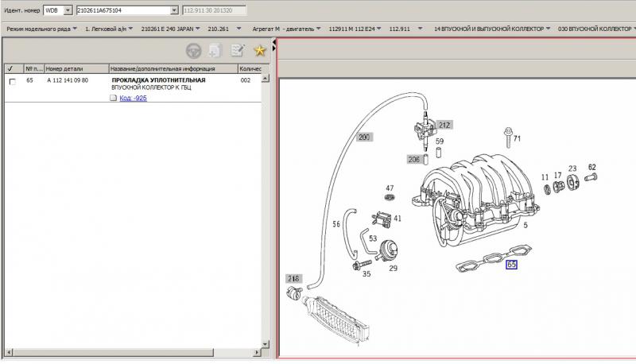Click part number A 112 141 09 80
This screenshot has height=364, width=636.
68,80
